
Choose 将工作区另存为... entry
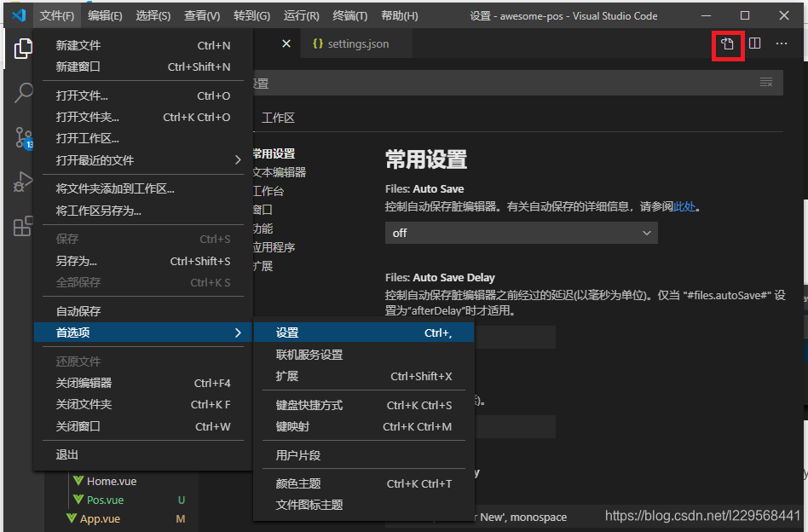pos(143,211)
